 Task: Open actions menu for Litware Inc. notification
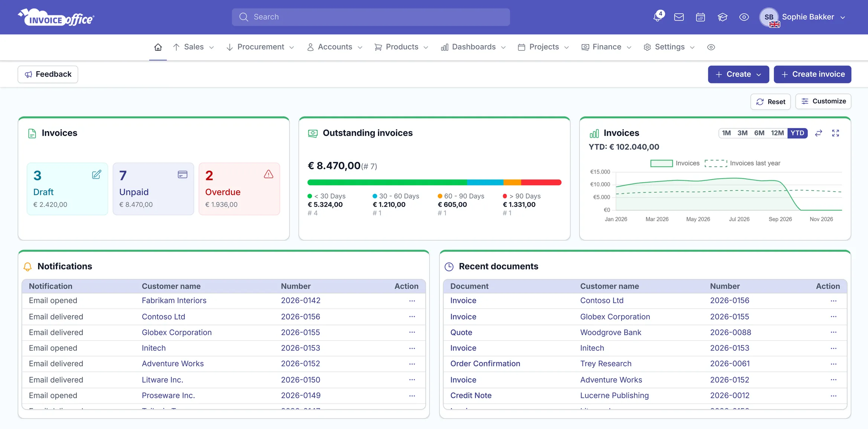(x=412, y=380)
